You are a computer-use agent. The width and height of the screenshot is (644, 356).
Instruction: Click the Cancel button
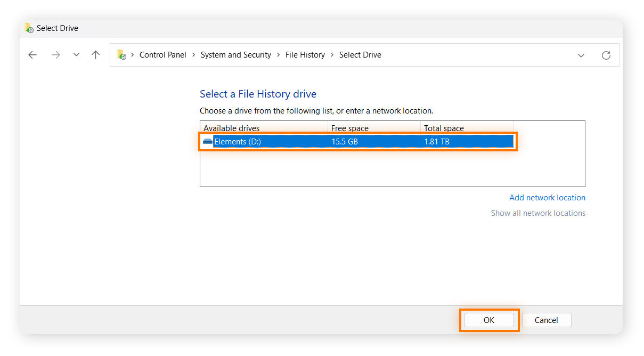546,320
